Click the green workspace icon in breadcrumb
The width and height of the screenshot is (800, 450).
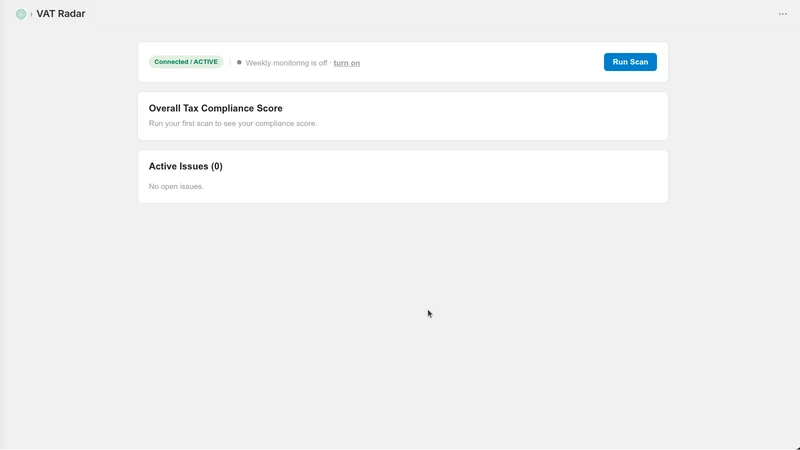[21, 14]
